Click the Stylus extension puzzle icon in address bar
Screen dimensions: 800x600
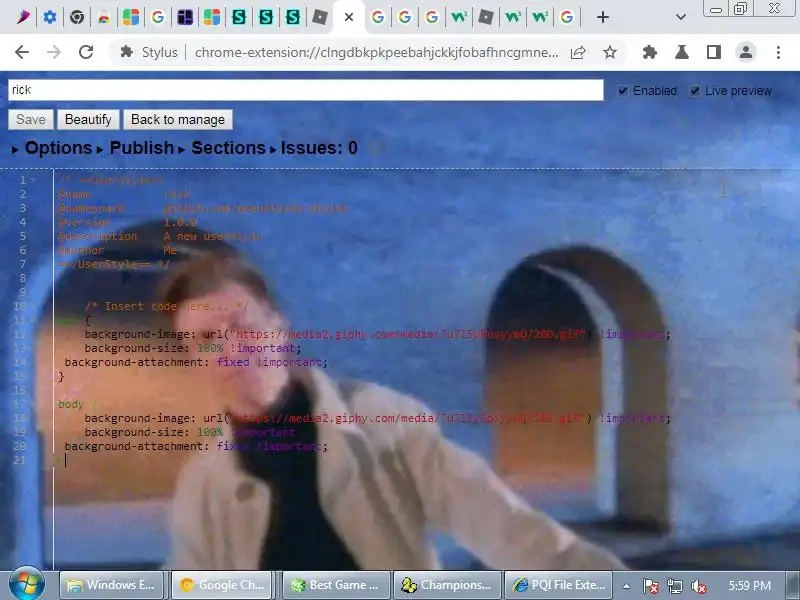coord(126,52)
